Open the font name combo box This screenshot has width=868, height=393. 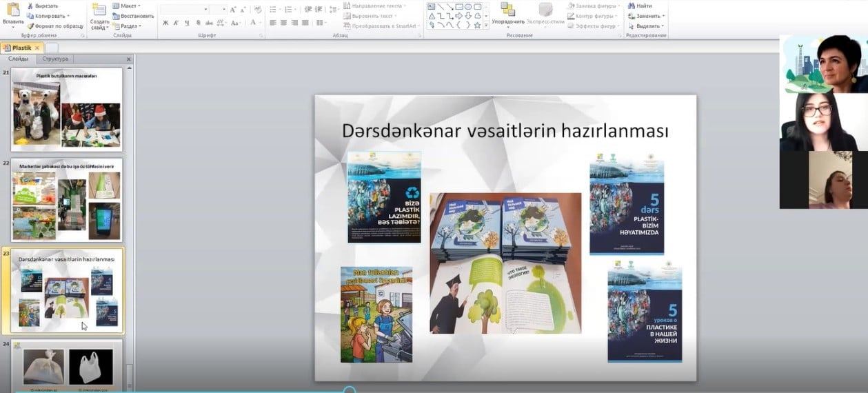[x=184, y=9]
